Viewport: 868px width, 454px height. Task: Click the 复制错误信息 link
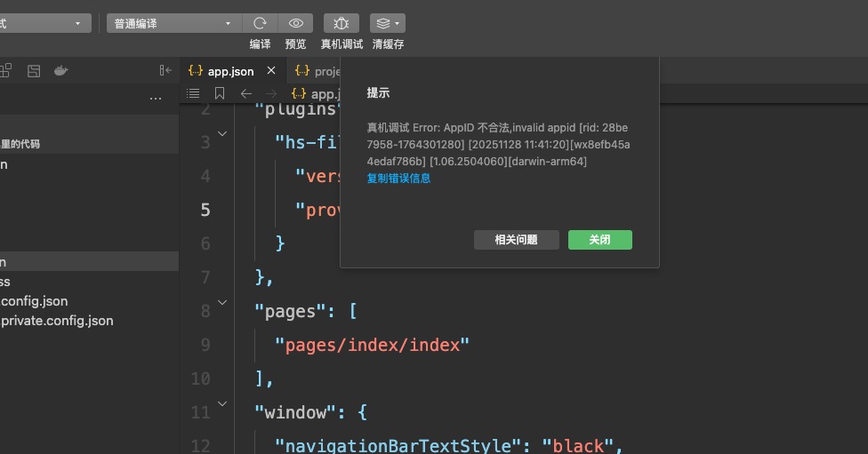tap(398, 178)
